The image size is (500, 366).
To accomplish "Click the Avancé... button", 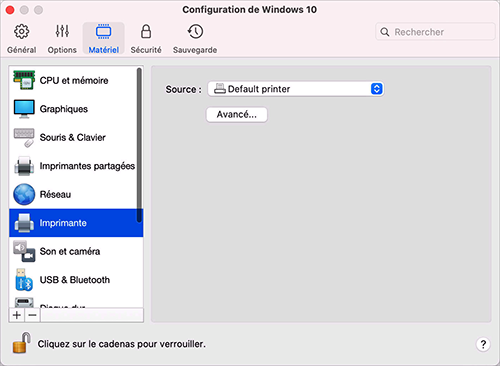I will (x=237, y=114).
